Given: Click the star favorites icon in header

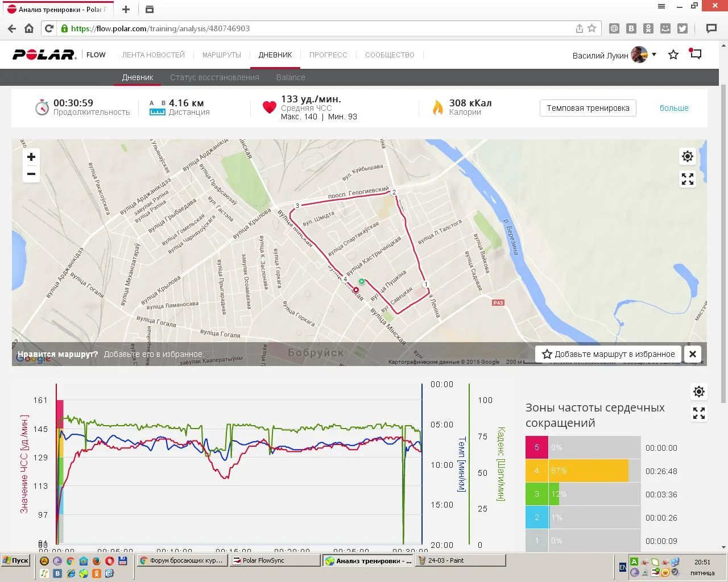Looking at the screenshot, I should (673, 55).
